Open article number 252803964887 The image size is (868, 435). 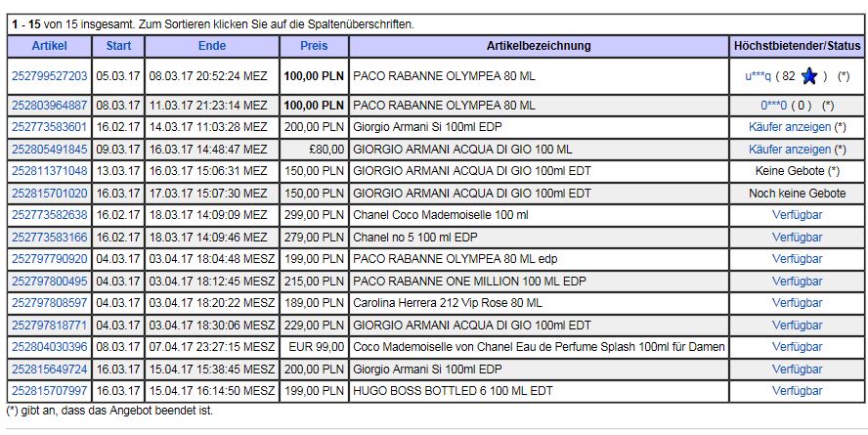(x=49, y=106)
